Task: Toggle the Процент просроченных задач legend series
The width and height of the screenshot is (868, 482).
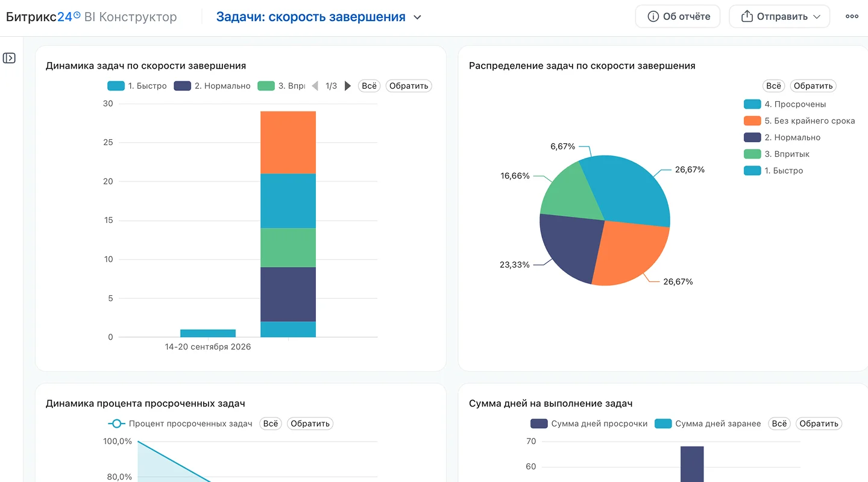Action: tap(180, 424)
